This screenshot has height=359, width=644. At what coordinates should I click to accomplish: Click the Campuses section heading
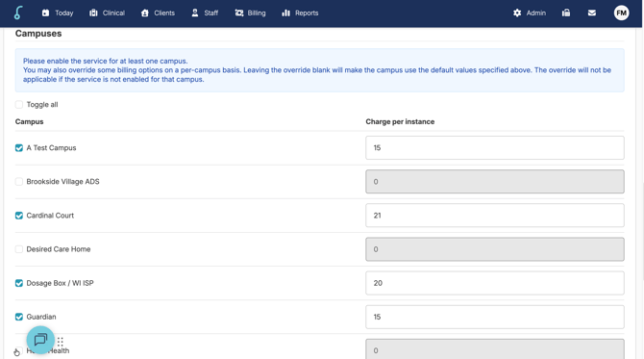pos(38,34)
